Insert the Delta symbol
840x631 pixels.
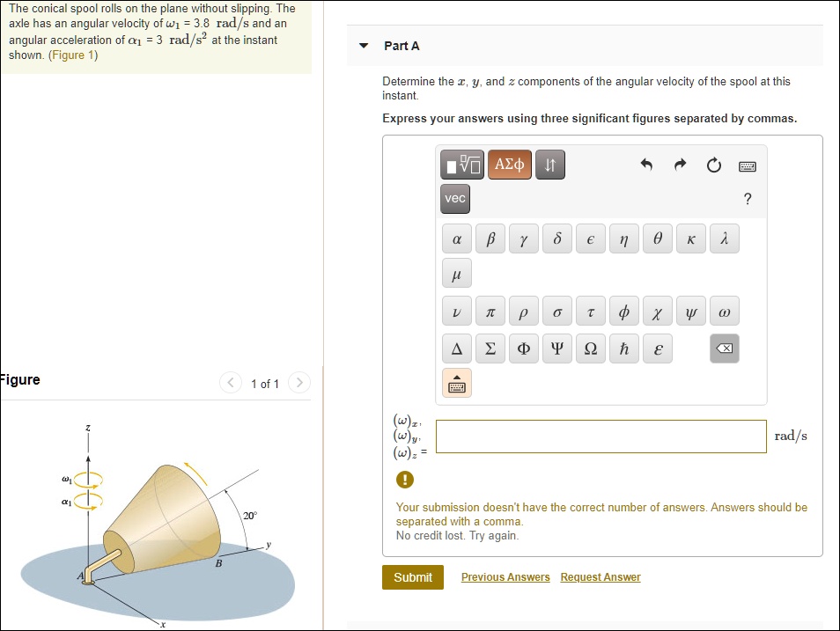(x=456, y=348)
